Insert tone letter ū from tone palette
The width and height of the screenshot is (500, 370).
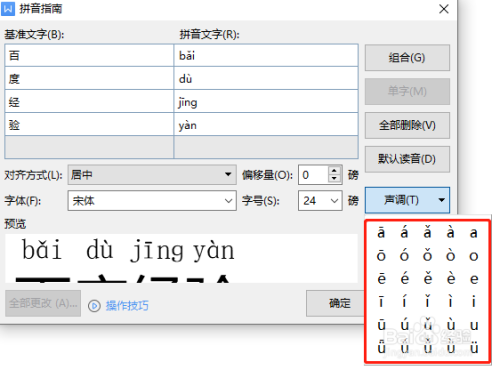(381, 325)
